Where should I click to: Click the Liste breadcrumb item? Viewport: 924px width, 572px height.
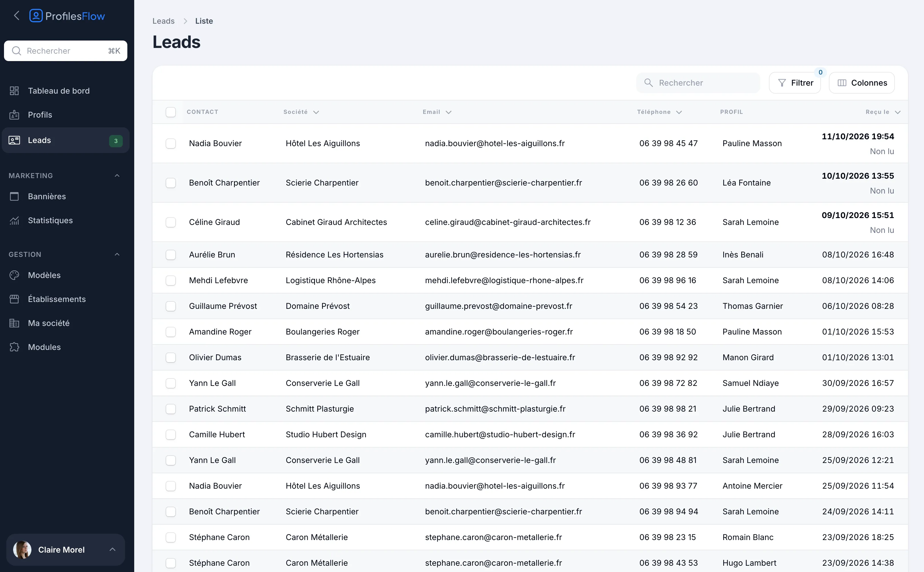click(x=204, y=21)
